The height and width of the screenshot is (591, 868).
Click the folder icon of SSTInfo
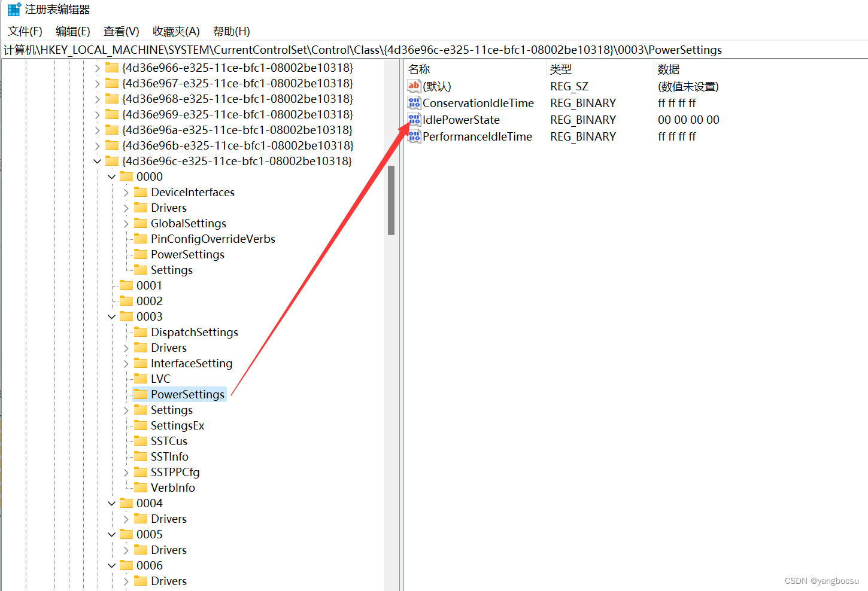[x=141, y=456]
